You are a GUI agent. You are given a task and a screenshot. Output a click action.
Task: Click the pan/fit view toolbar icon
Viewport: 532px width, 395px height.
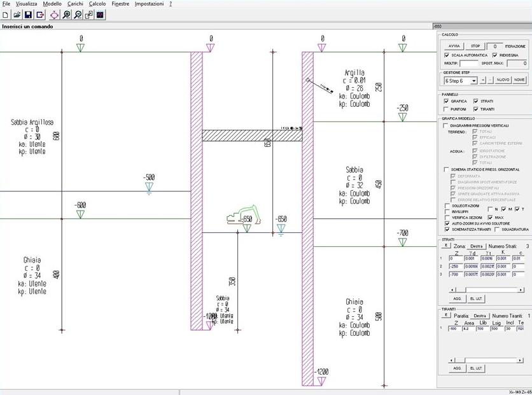[x=54, y=15]
